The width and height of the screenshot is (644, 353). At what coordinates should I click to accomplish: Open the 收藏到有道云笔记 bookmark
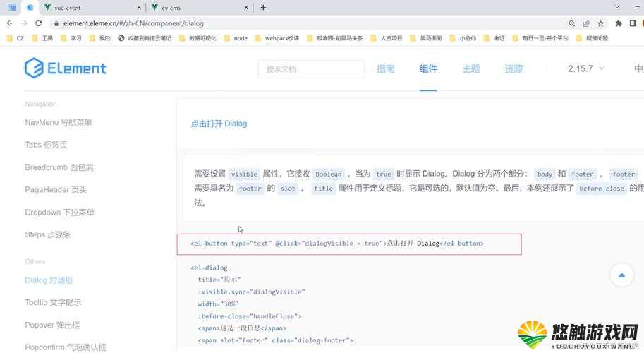145,38
